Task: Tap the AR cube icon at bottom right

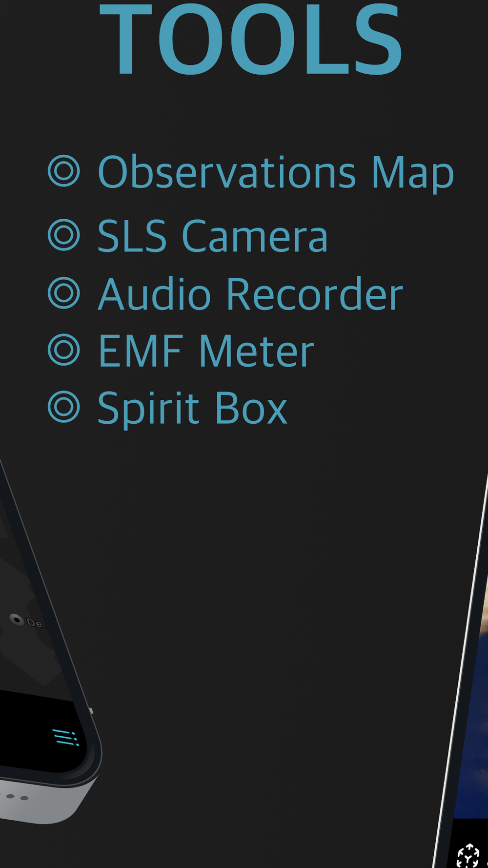Action: click(468, 856)
